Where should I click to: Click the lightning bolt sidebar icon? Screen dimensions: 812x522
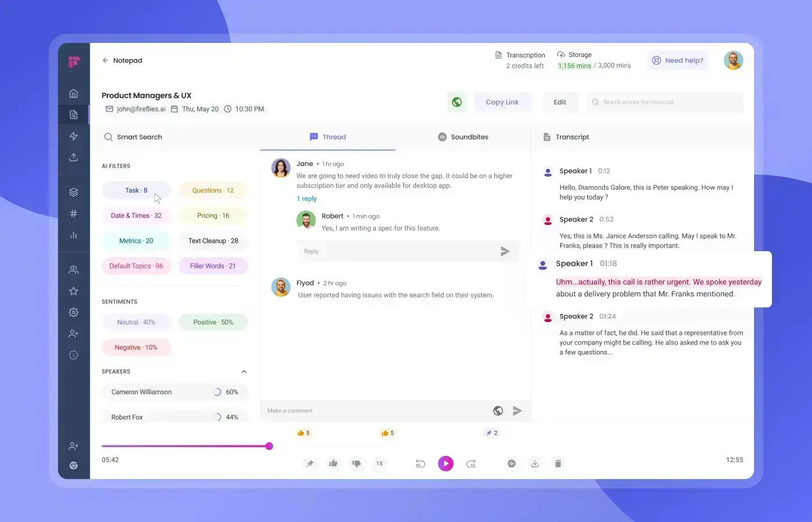click(x=74, y=136)
